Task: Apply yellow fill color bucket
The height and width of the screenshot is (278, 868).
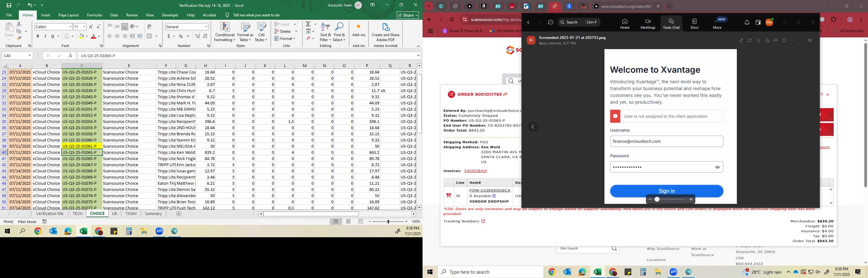Action: point(81,36)
